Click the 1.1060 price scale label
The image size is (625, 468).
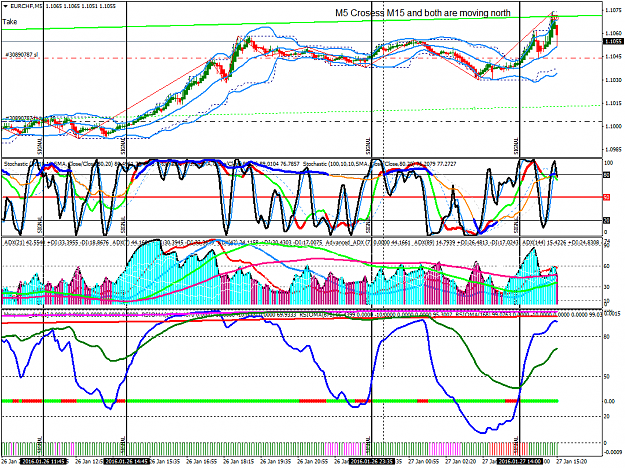[x=613, y=33]
